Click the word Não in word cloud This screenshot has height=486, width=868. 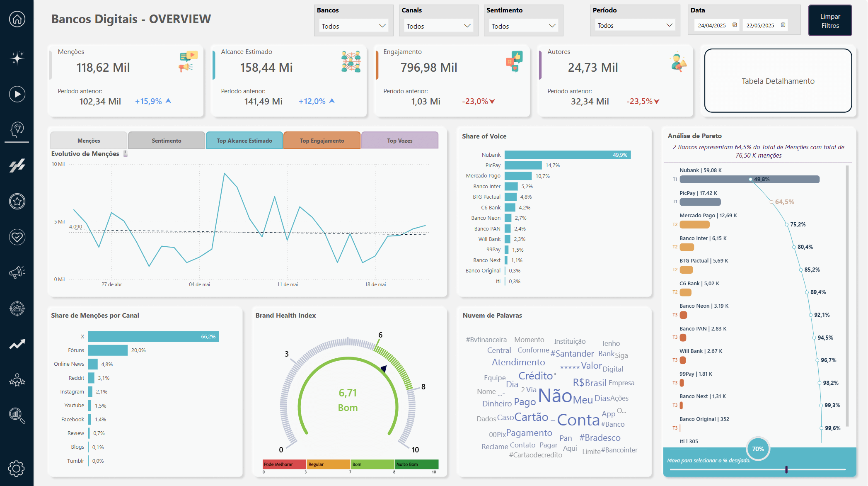pos(555,396)
